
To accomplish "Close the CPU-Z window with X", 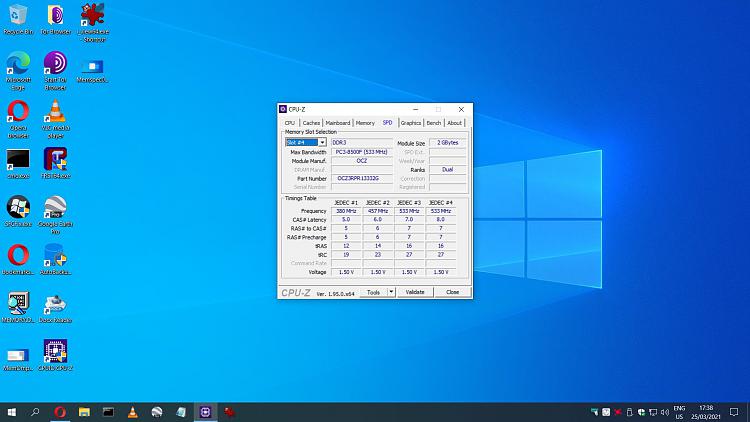I will pyautogui.click(x=461, y=110).
